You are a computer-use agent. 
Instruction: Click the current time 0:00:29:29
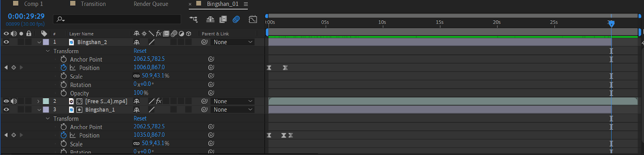[x=26, y=16]
